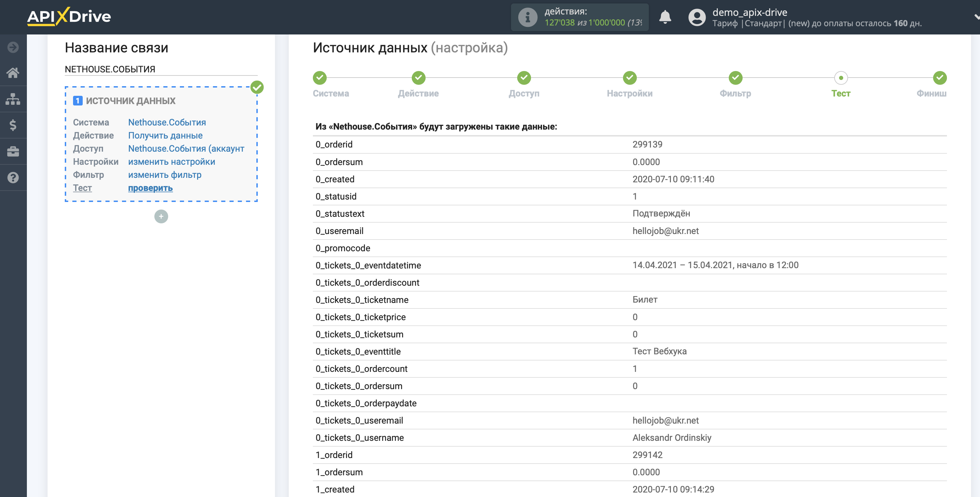980x497 pixels.
Task: Open the briefcase services icon
Action: pos(13,151)
